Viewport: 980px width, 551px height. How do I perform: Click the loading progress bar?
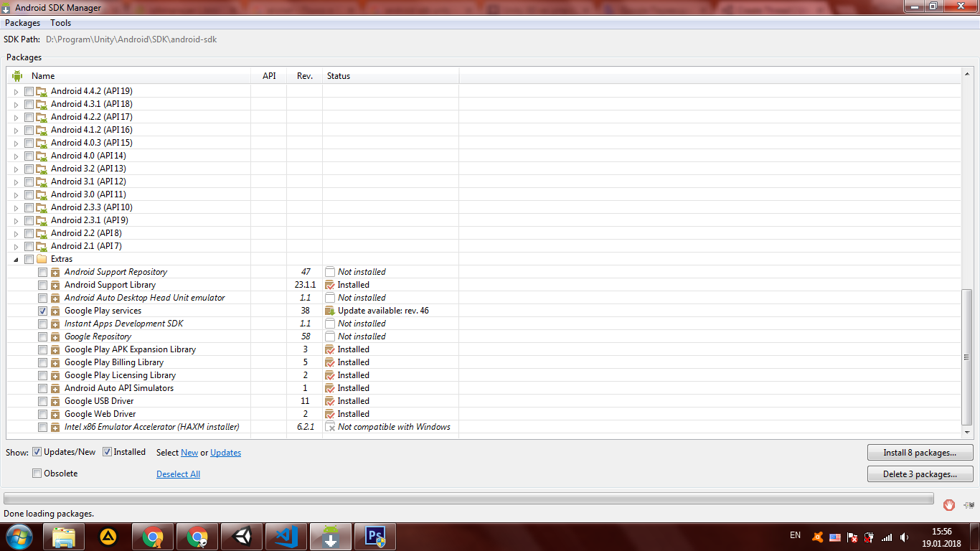click(x=469, y=498)
